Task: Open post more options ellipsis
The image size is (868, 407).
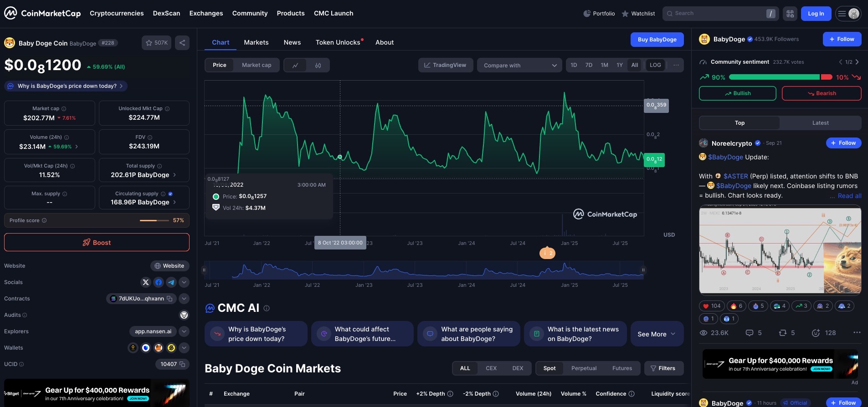Action: click(857, 333)
